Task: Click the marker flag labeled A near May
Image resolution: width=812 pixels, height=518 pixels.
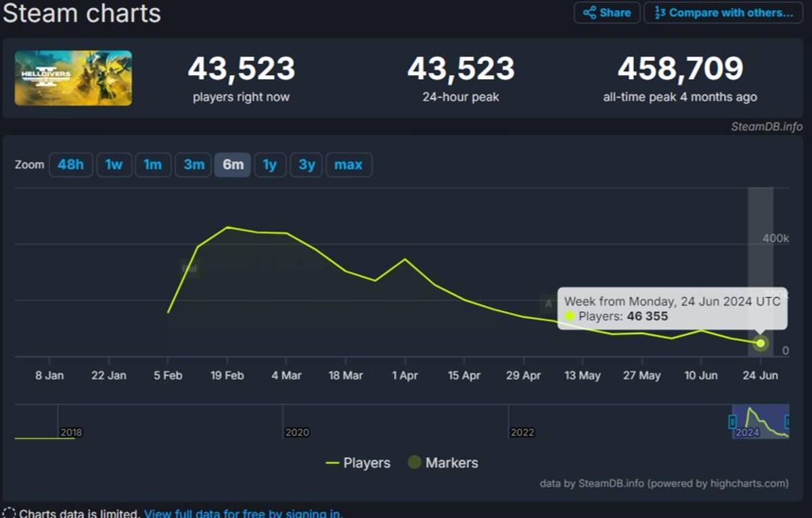Action: (x=549, y=303)
